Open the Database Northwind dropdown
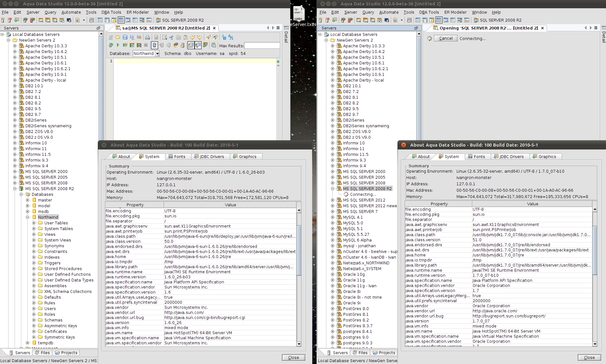The height and width of the screenshot is (364, 606). click(x=157, y=54)
